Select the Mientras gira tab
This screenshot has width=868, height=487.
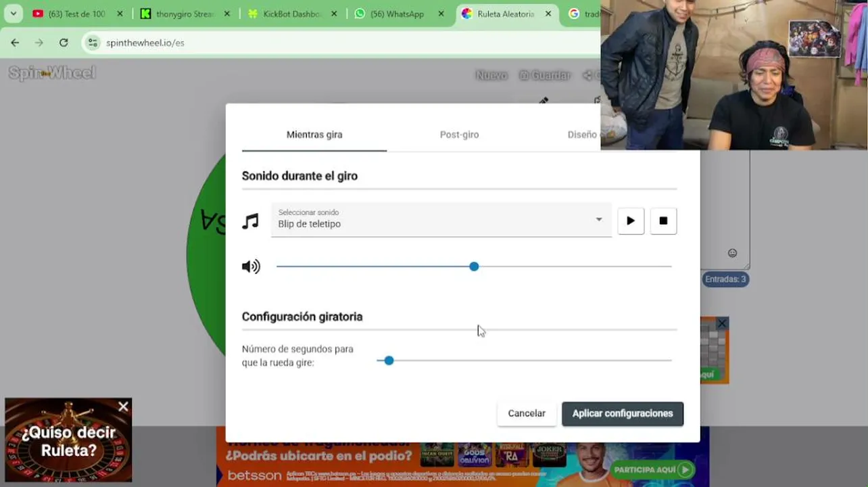point(314,135)
